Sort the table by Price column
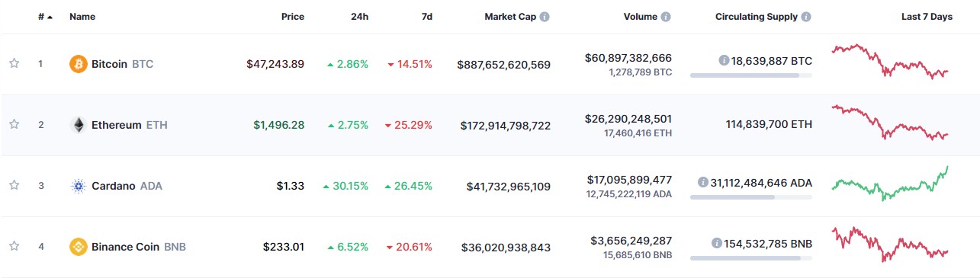 tap(292, 17)
